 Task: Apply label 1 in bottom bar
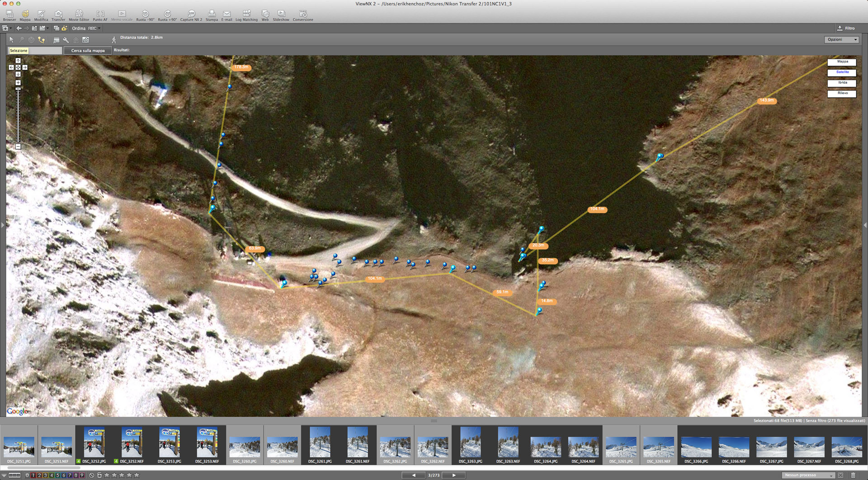[33, 475]
